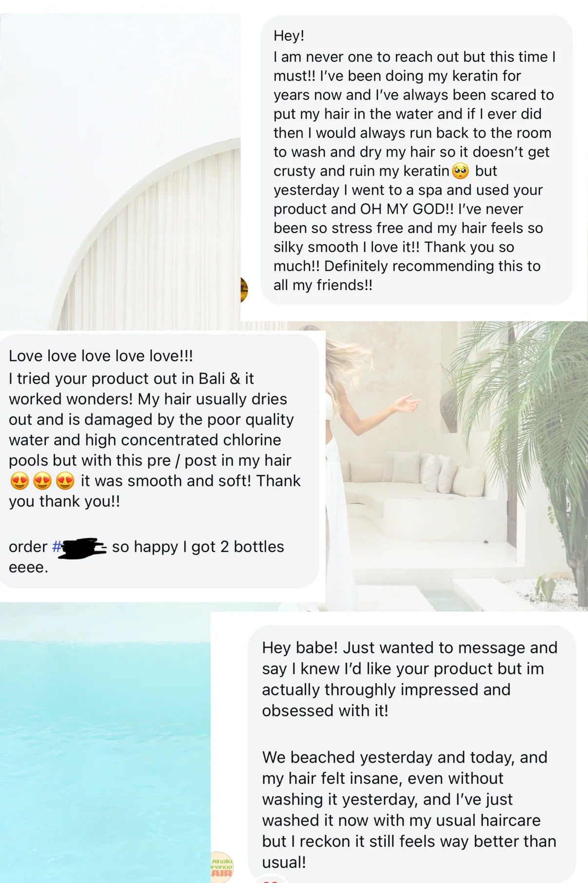588x883 pixels.
Task: Click the 'Love love love love love!!!' line
Action: pos(101,356)
